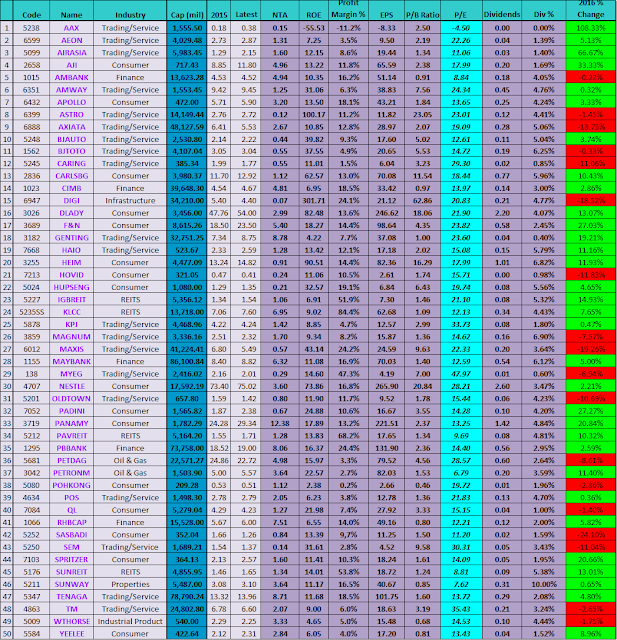617x640 pixels.
Task: Click the PADINI name cell
Action: point(71,411)
